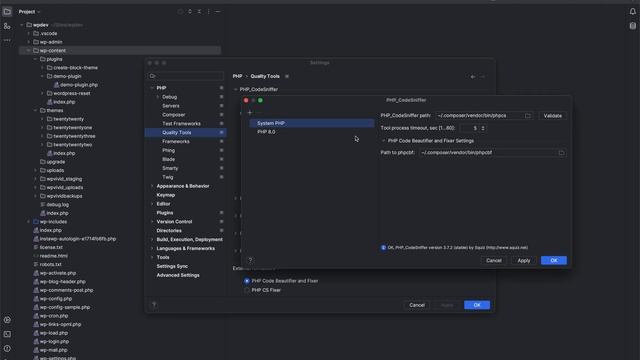Click the Settings search field
640x360 pixels.
coord(186,76)
